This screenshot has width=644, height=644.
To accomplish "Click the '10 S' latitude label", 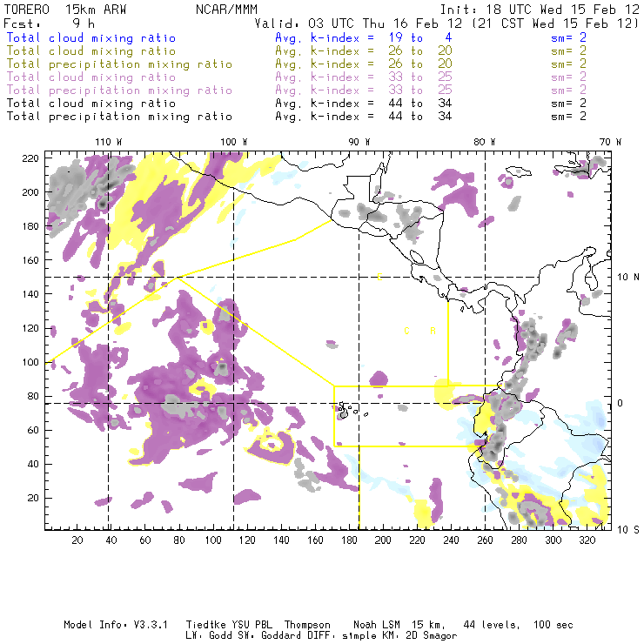I will click(x=628, y=530).
